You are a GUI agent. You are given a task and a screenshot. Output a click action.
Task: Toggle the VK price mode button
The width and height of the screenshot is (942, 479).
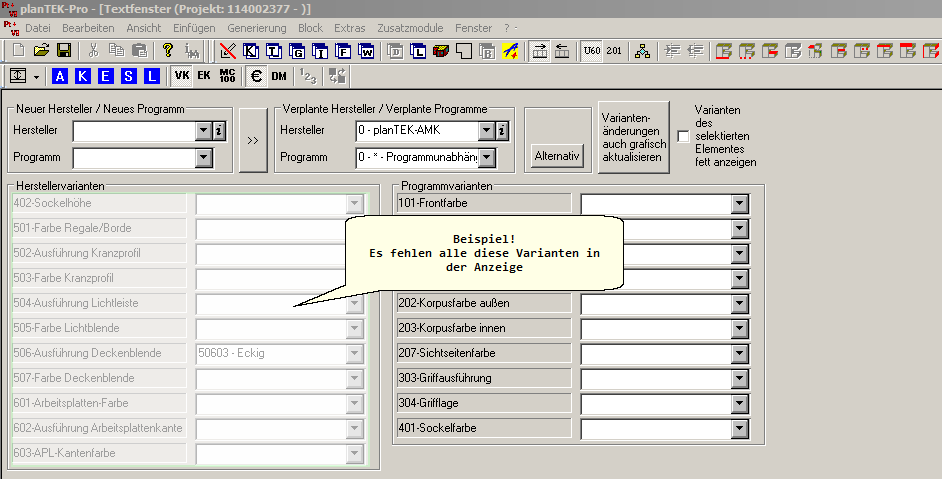coord(181,76)
